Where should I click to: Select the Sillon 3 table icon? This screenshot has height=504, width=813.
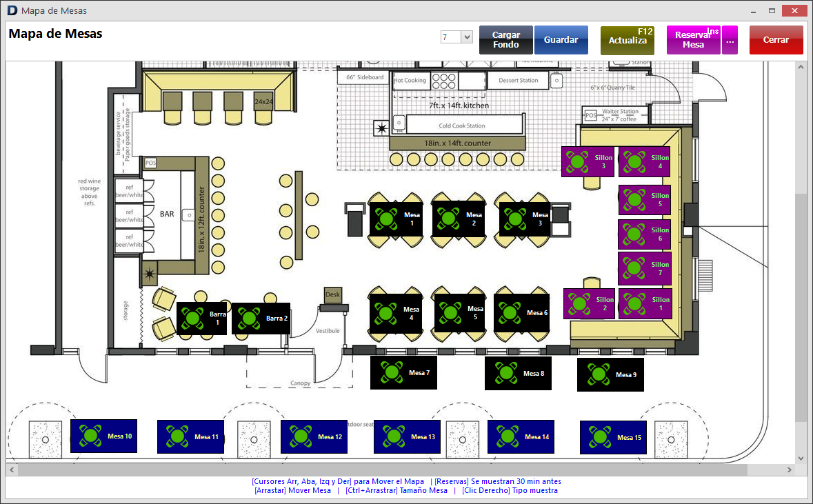coord(577,162)
